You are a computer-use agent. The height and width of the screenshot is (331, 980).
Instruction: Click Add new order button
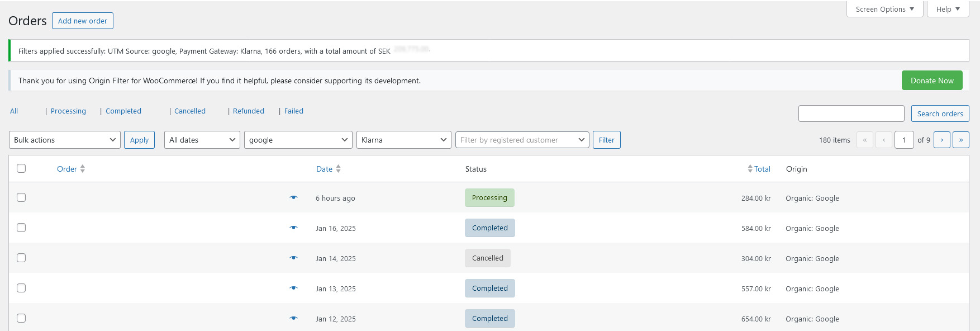click(83, 21)
